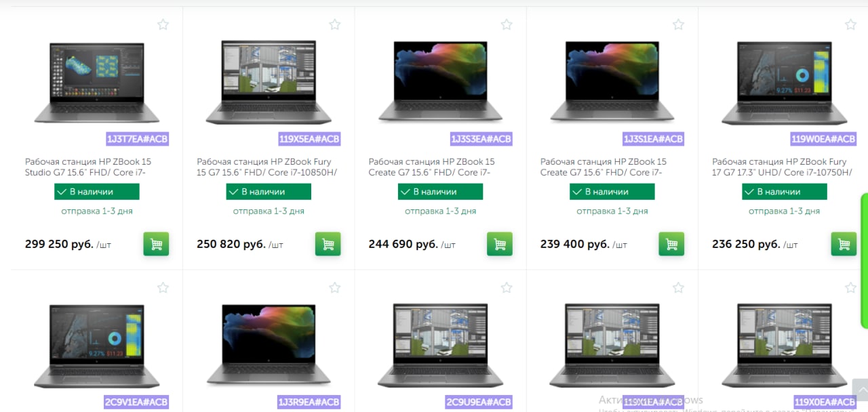Open the ZBook Fury 17 G7 17.3" title link

(779, 167)
